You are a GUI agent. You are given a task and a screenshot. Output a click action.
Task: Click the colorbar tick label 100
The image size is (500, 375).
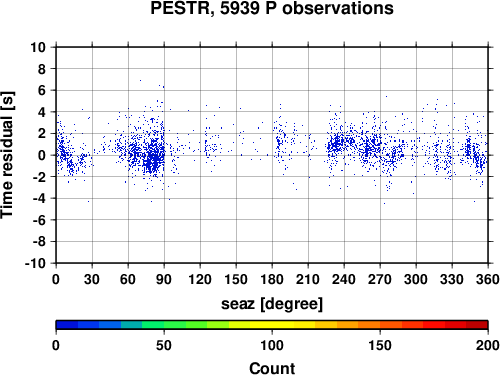(272, 345)
